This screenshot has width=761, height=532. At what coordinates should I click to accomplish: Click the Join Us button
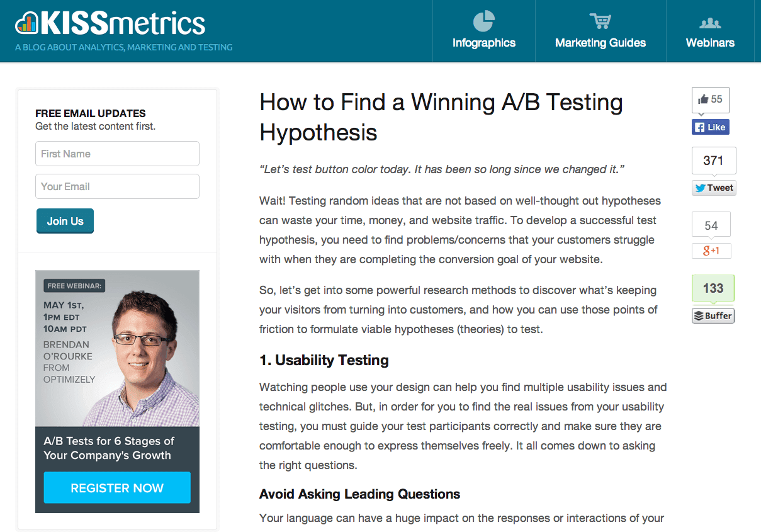pos(65,221)
